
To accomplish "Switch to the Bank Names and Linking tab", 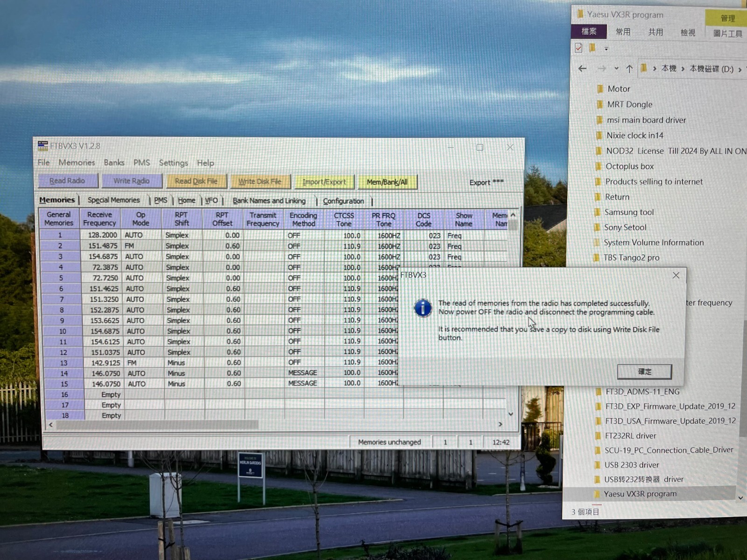I will point(269,201).
